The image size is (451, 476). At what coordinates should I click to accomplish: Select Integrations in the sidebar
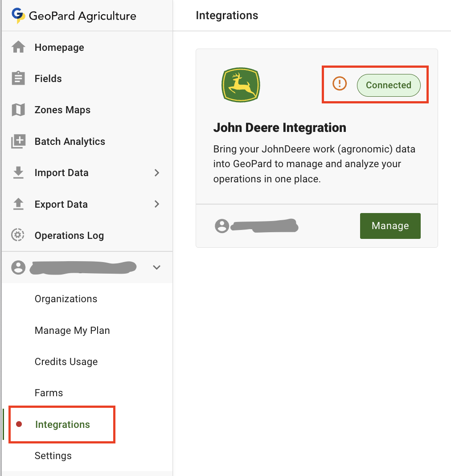(62, 425)
